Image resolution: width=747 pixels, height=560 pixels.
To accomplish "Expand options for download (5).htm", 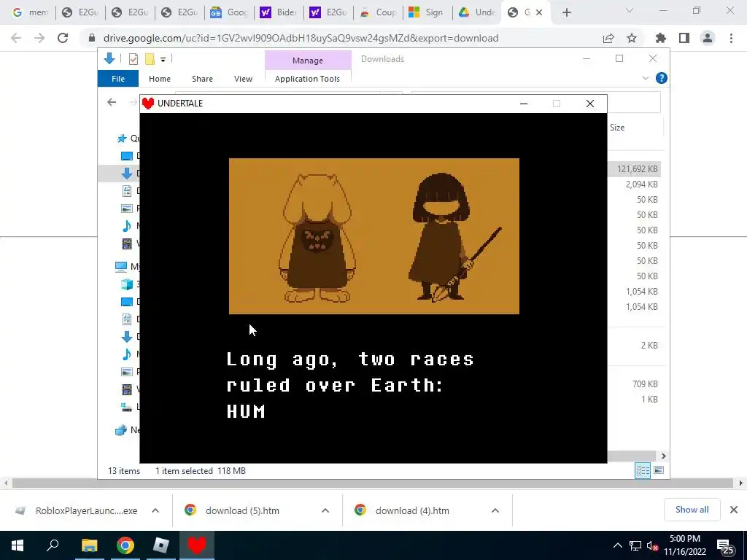I will [325, 510].
